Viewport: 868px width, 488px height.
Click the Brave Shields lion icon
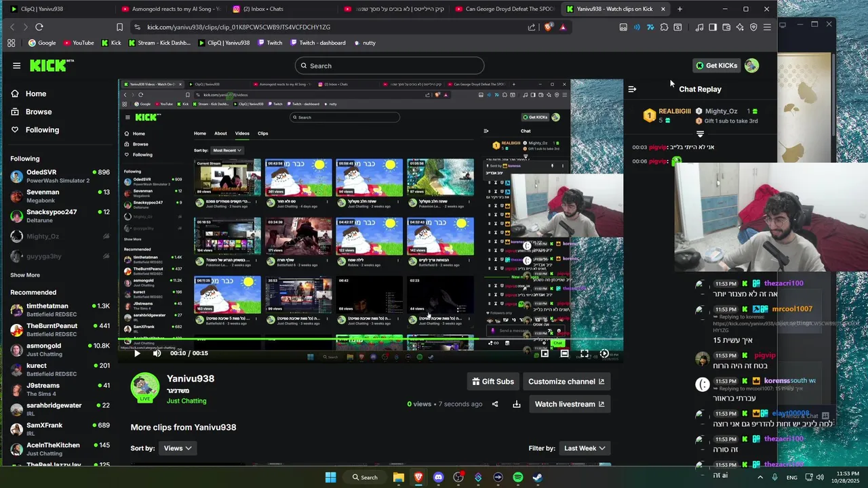point(548,27)
